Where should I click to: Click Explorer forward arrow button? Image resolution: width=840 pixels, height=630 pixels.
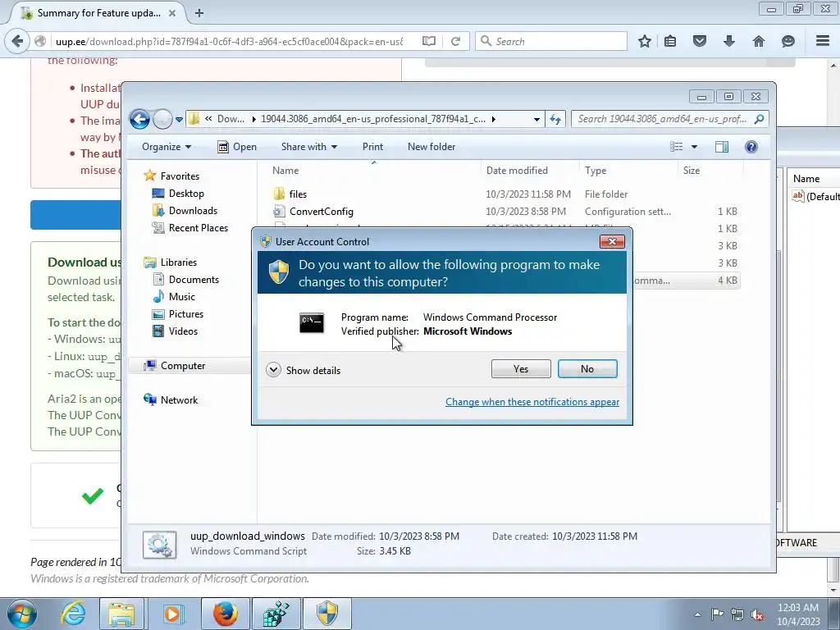click(x=162, y=119)
